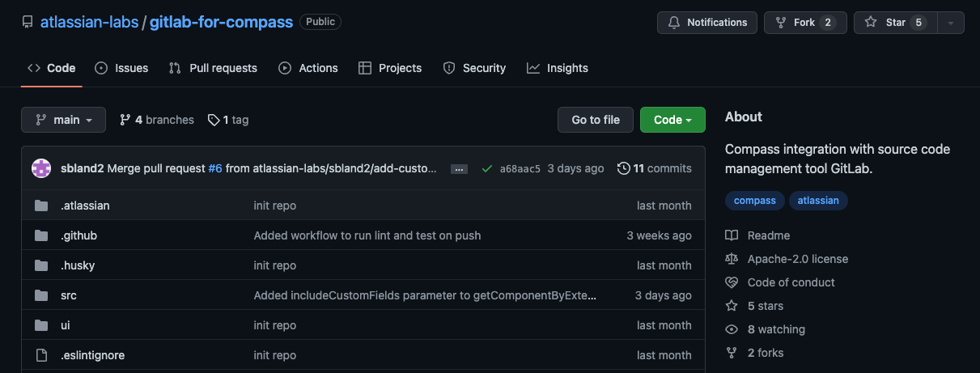Viewport: 980px width, 373px height.
Task: Click the folder icon for .atlassian
Action: click(x=41, y=206)
